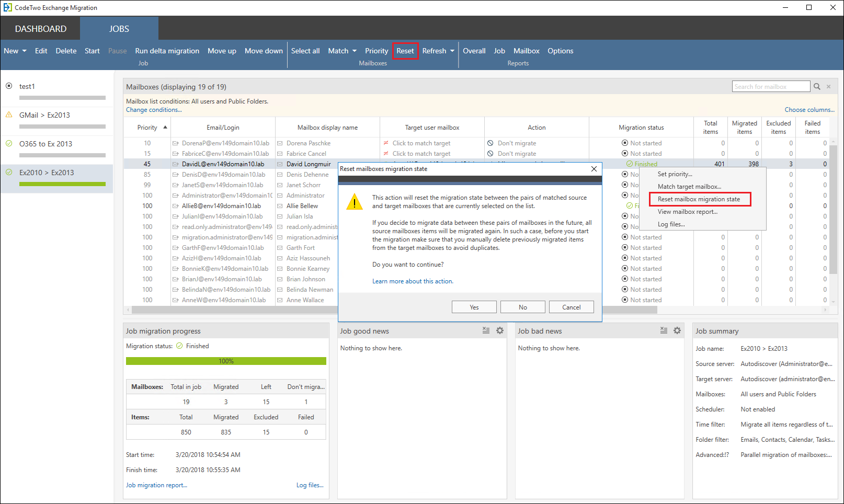The image size is (844, 504).
Task: Click the mailbox list horizontal scrollbar
Action: (394, 310)
